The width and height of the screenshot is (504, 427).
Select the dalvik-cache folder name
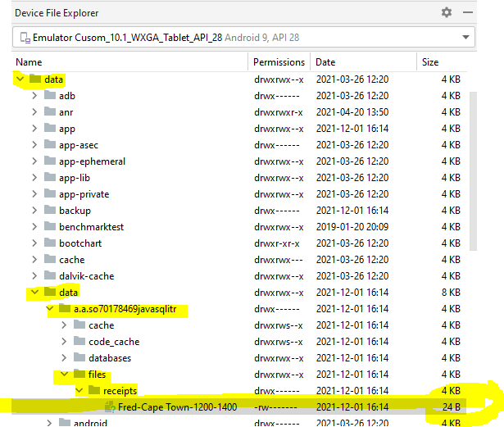click(x=87, y=276)
